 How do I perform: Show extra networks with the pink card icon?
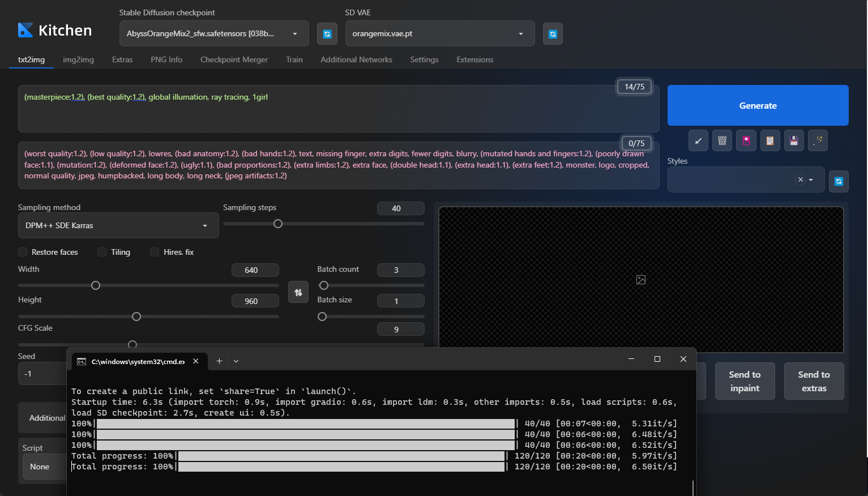[x=746, y=140]
